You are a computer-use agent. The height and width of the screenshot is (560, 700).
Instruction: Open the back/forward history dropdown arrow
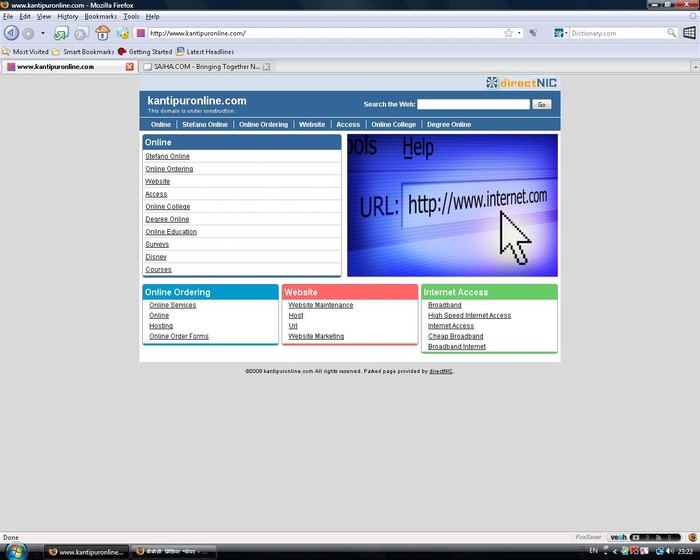pos(42,33)
